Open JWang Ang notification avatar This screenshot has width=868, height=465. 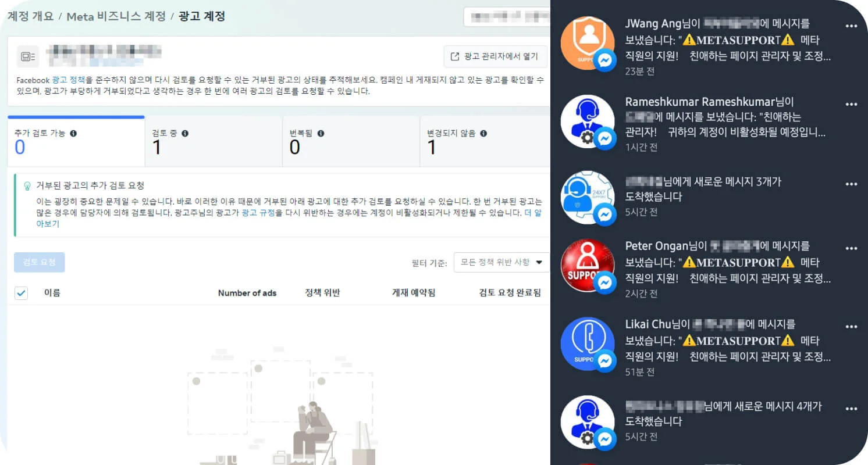587,43
